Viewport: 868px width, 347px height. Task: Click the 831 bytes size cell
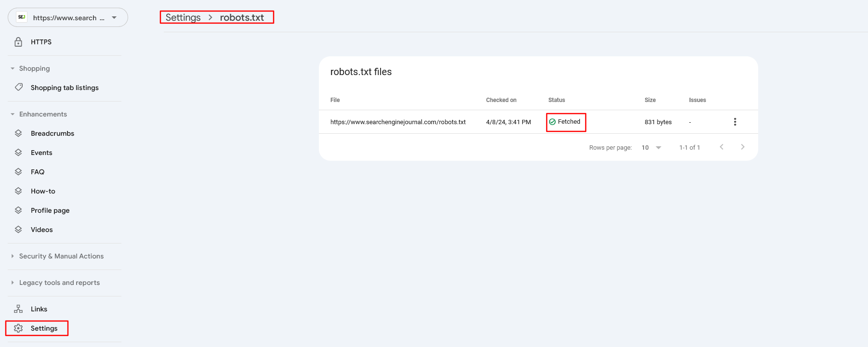658,122
